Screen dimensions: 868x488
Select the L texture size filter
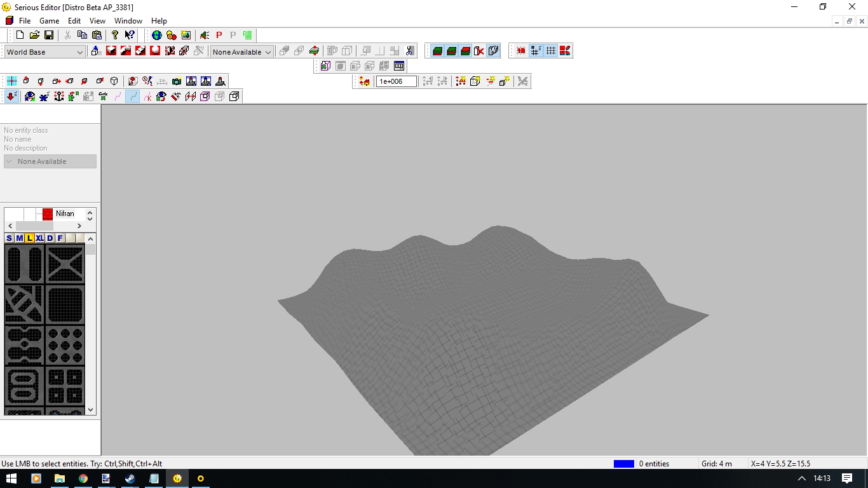click(x=29, y=238)
